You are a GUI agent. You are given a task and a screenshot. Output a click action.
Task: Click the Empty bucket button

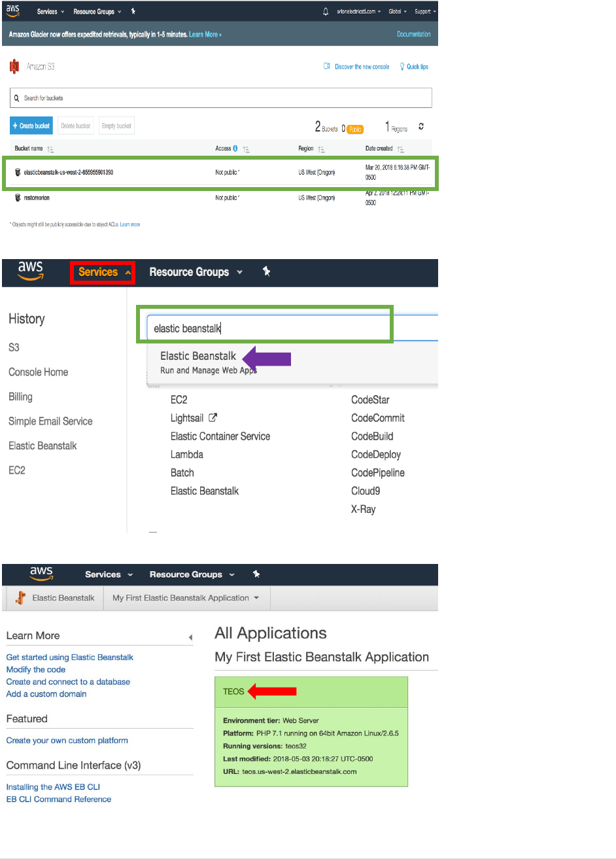coord(116,126)
